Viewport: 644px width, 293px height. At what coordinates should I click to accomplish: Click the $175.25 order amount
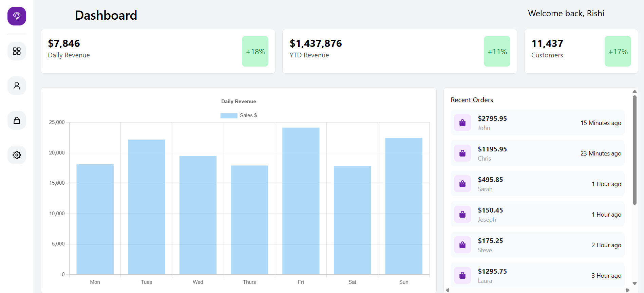click(x=491, y=241)
